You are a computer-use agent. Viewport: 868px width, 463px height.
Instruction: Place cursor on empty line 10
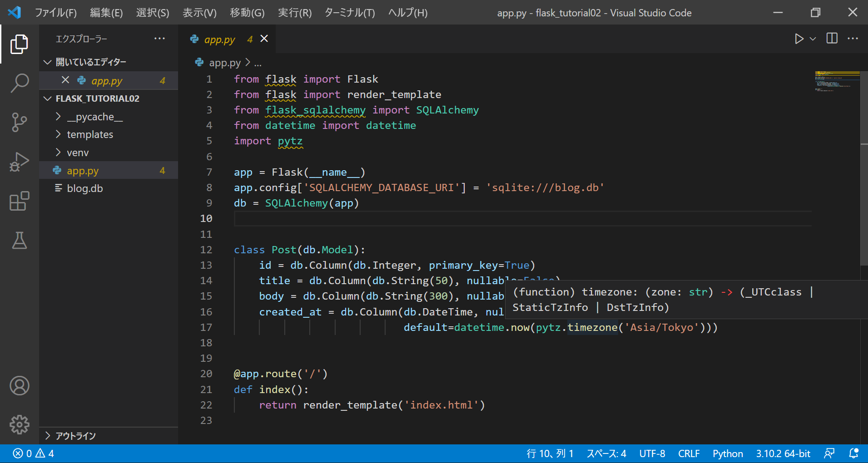point(522,219)
